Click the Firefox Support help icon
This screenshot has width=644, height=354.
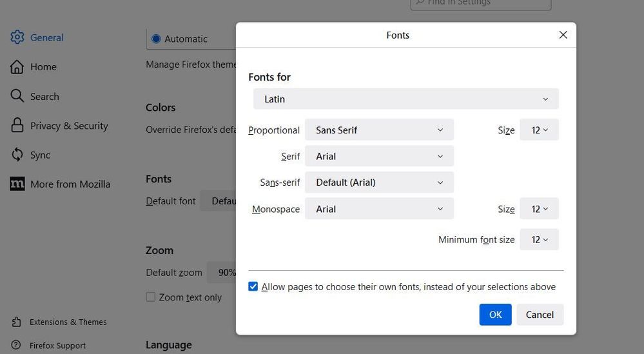pyautogui.click(x=16, y=346)
